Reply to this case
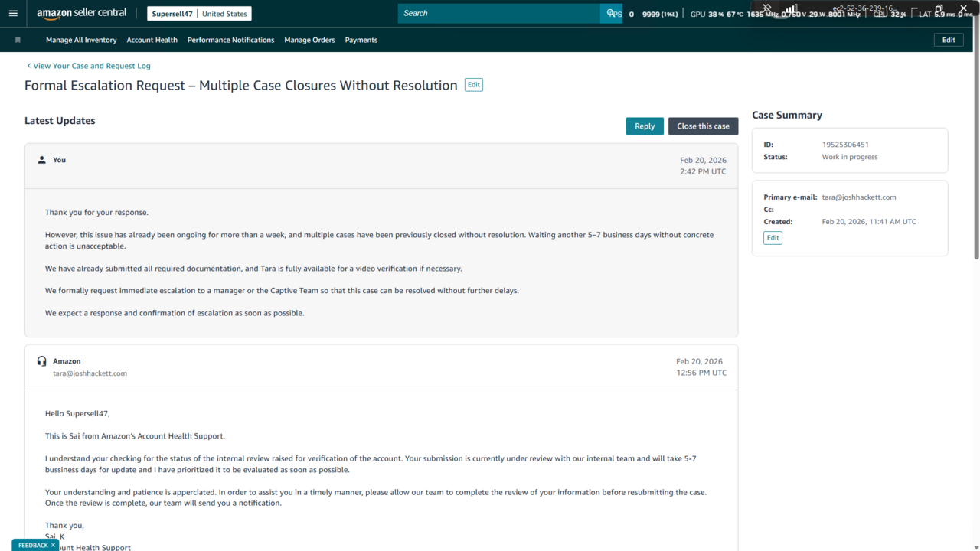The image size is (980, 551). click(x=645, y=126)
